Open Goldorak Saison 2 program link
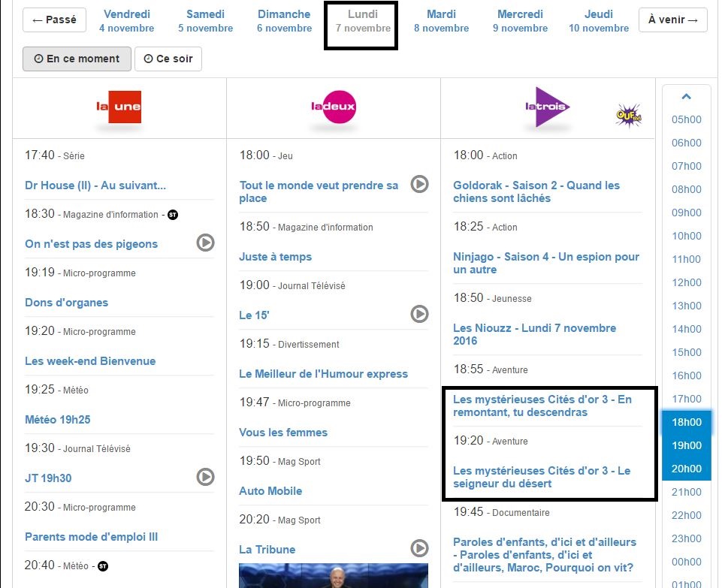This screenshot has width=728, height=588. coord(536,191)
